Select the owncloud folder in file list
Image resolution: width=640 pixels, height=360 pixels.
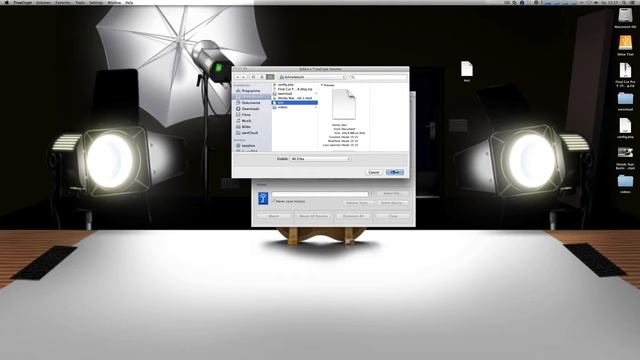click(x=284, y=93)
